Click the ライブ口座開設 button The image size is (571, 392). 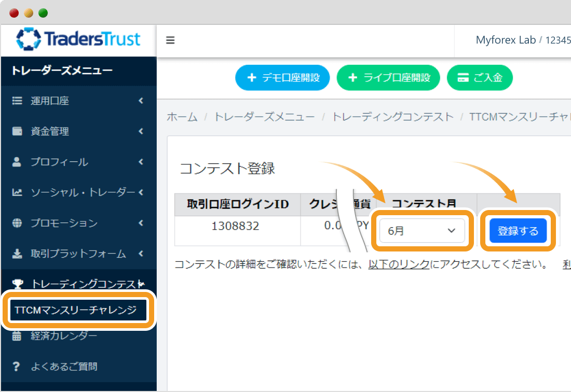[388, 78]
